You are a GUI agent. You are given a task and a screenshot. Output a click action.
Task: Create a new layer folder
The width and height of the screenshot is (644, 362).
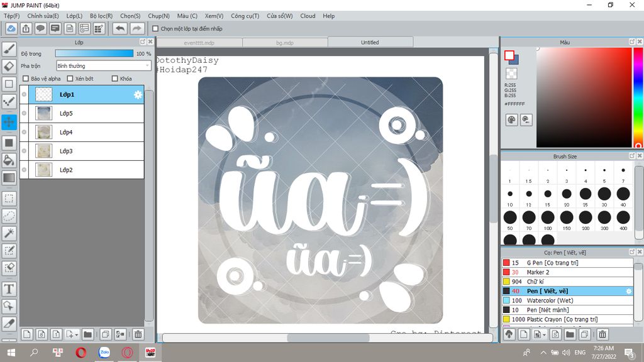tap(87, 334)
